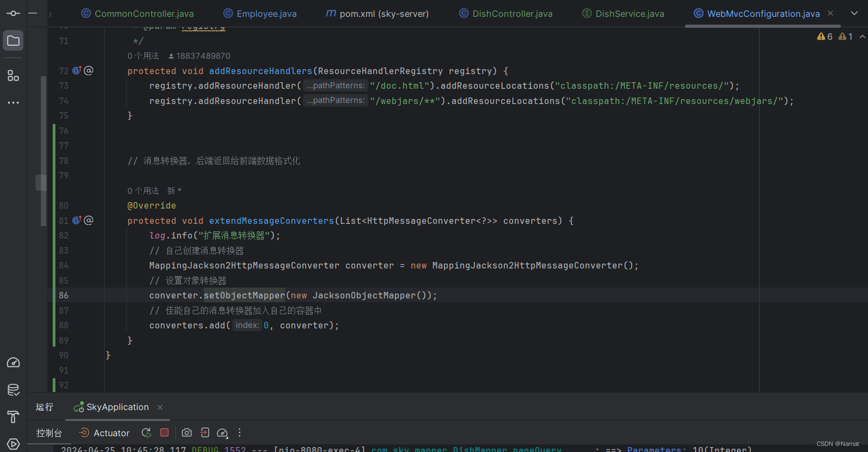Expand the inspections widget arrow
Viewport: 868px width, 452px height.
[862, 36]
